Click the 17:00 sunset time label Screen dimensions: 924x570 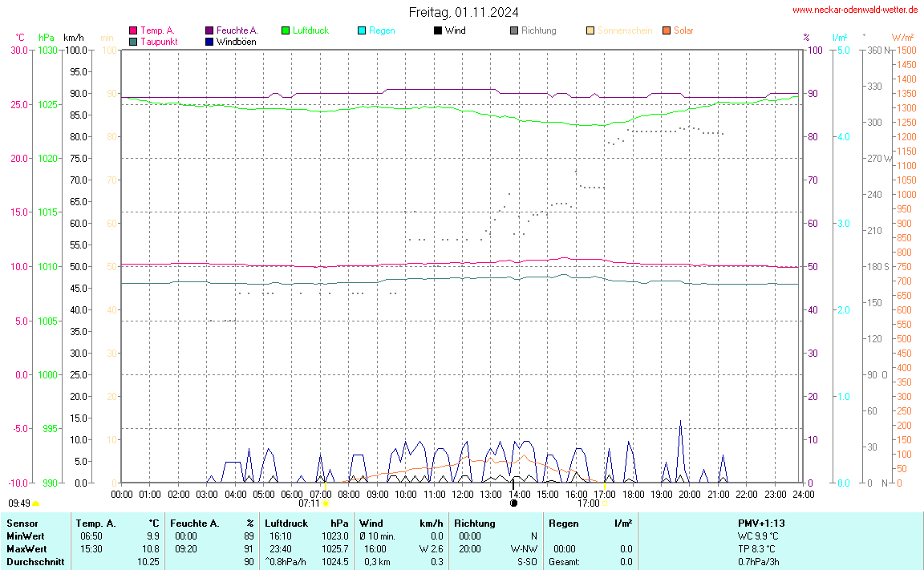(x=588, y=503)
